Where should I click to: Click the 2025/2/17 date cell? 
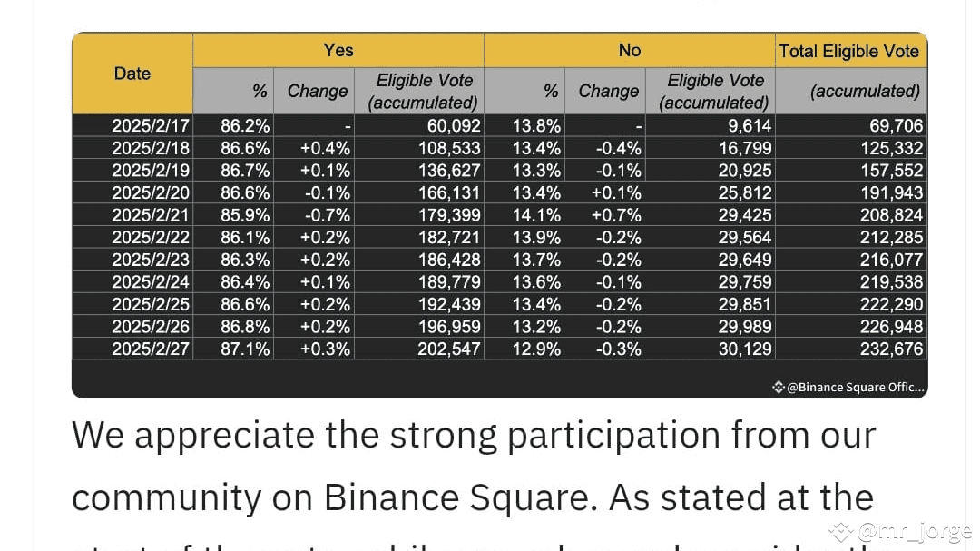coord(151,126)
